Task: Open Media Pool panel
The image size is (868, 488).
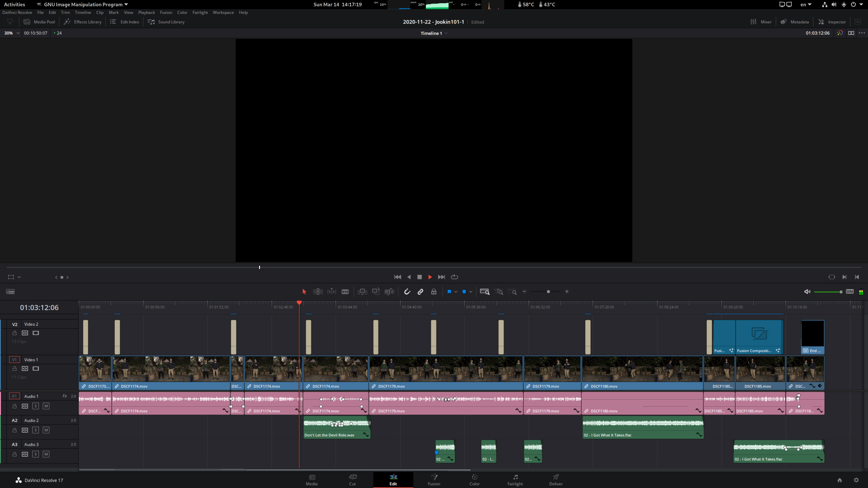Action: (x=39, y=22)
